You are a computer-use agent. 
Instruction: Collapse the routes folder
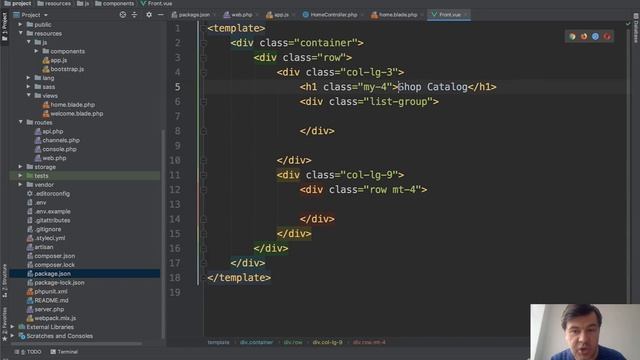click(x=20, y=122)
